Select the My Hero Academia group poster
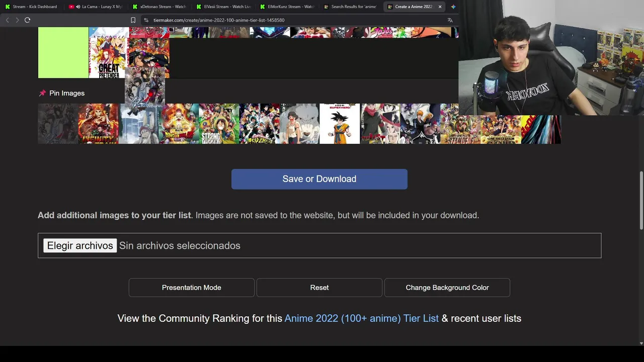Screen dimensions: 644x362 (259, 124)
